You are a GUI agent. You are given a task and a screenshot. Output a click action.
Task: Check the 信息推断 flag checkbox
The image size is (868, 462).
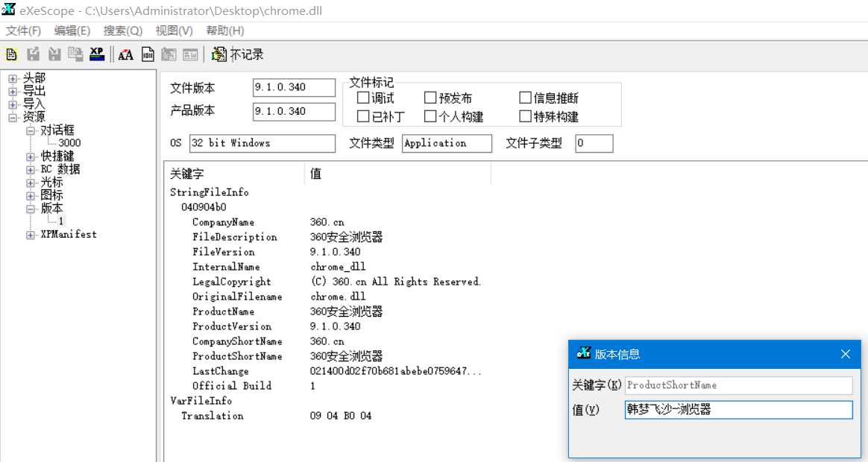coord(525,98)
